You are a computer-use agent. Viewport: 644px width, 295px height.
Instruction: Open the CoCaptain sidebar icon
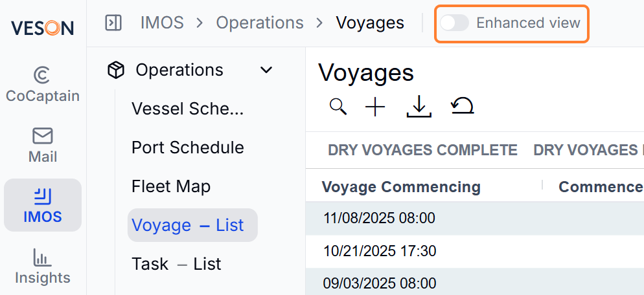pyautogui.click(x=43, y=76)
